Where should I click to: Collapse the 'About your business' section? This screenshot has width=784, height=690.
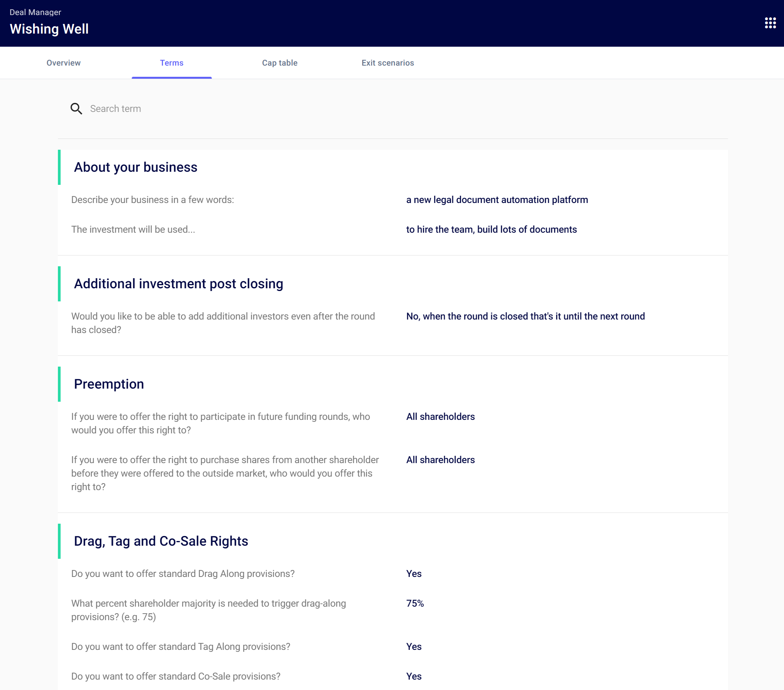pyautogui.click(x=135, y=167)
